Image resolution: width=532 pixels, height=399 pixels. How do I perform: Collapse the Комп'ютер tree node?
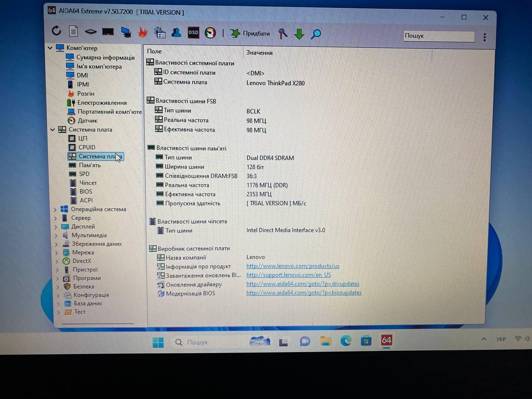(50, 48)
